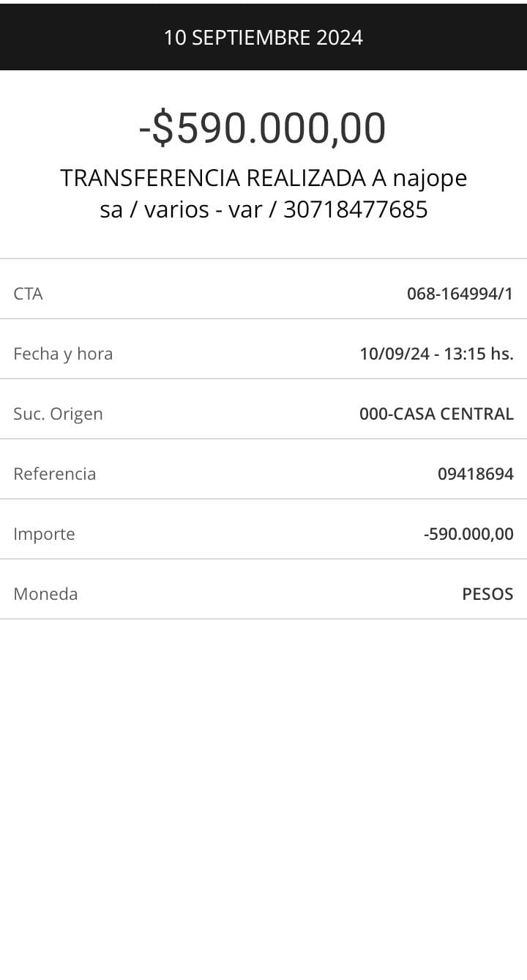Select the CUIT number 30718477685
This screenshot has width=527, height=980.
click(x=355, y=210)
